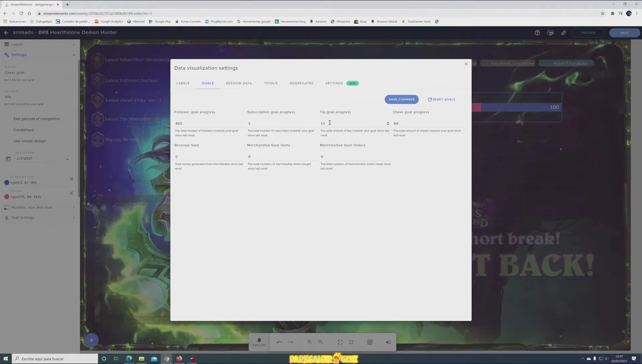Switch to the Labels tab
This screenshot has height=364, width=642.
click(183, 83)
